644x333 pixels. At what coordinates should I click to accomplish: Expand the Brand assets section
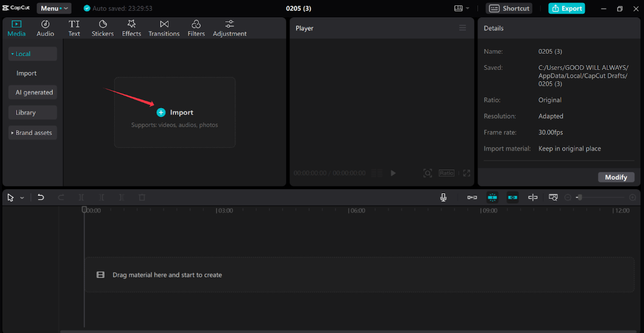tap(33, 132)
